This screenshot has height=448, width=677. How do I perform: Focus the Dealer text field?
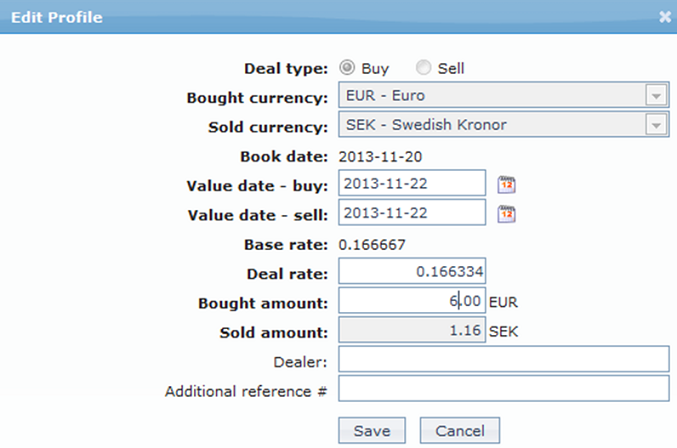(503, 359)
